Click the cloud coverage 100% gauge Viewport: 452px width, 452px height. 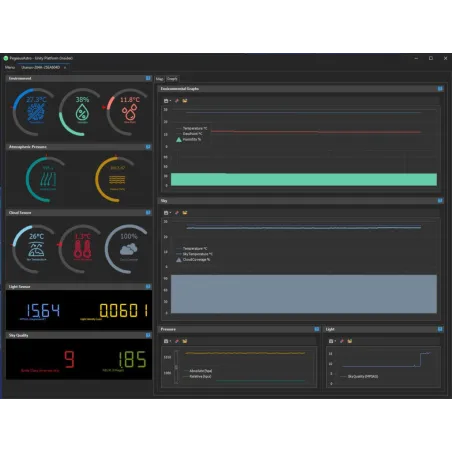point(128,249)
